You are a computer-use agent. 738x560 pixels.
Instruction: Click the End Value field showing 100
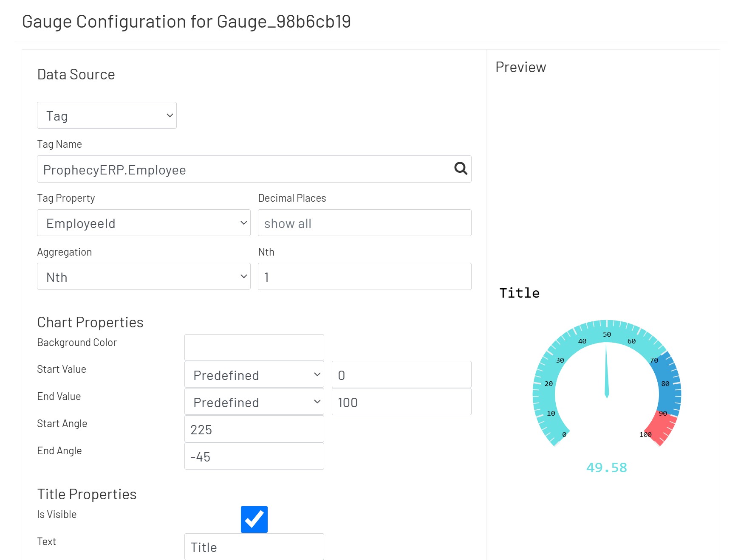point(401,402)
